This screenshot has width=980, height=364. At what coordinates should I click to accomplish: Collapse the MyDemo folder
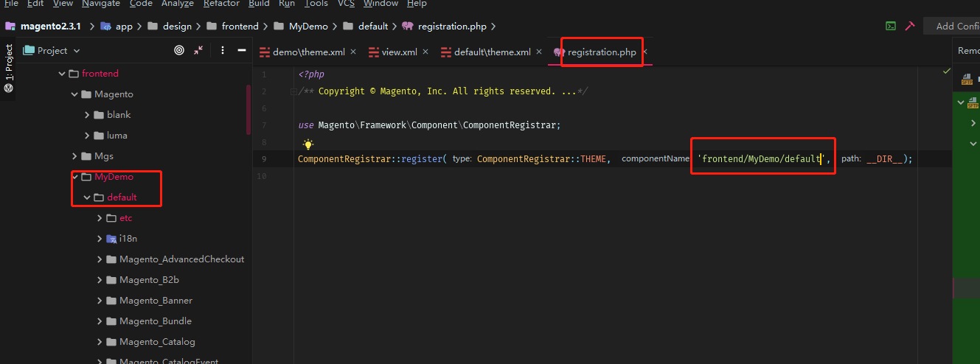75,177
